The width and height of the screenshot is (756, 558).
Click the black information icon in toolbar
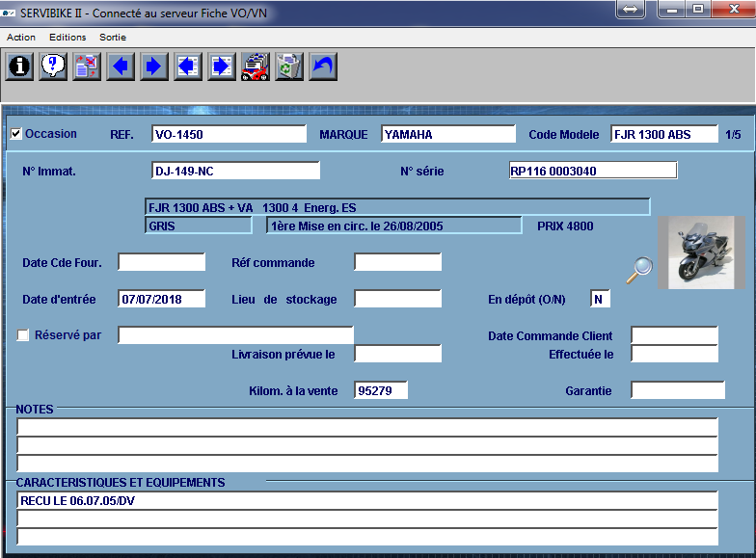click(20, 66)
